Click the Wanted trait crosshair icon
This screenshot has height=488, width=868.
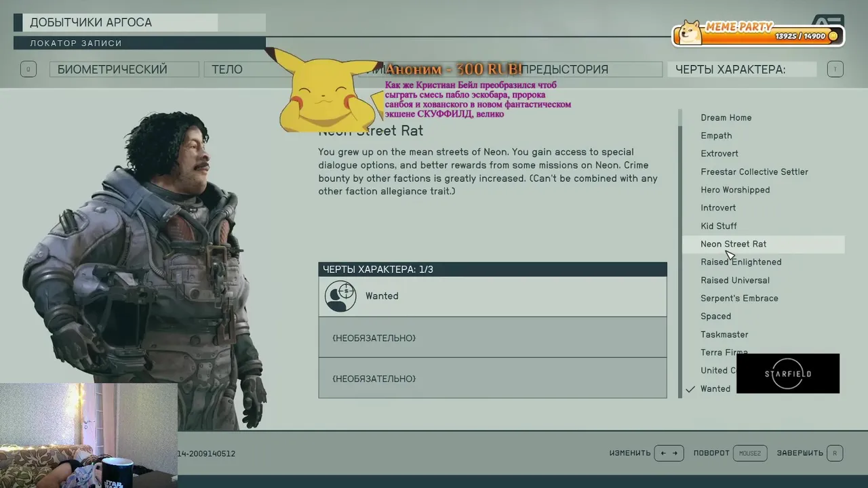(340, 296)
